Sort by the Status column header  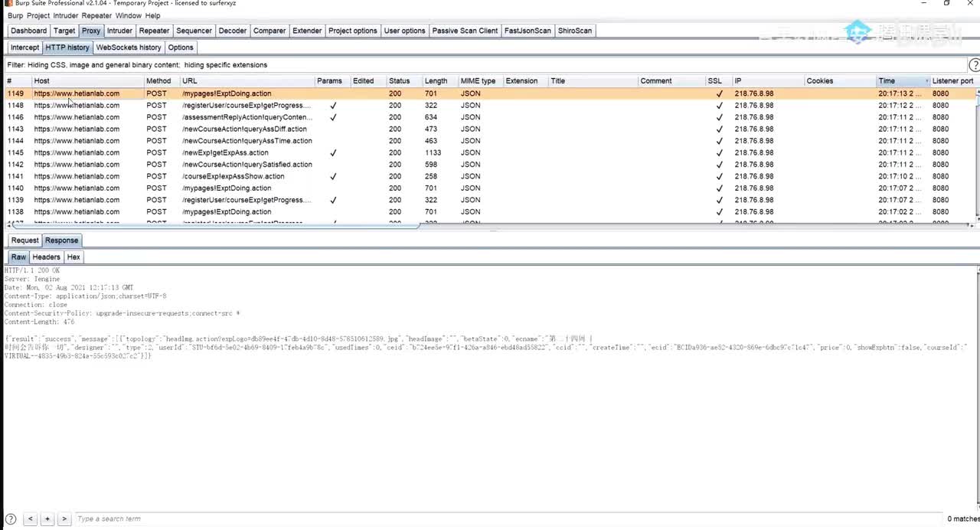[x=404, y=81]
